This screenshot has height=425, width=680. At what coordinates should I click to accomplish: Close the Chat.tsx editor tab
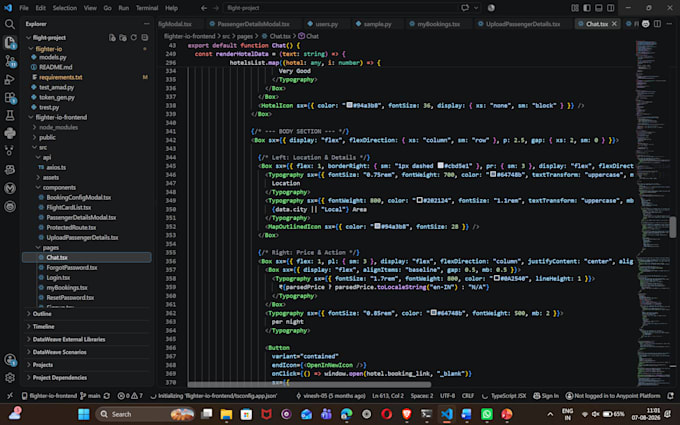pos(614,24)
